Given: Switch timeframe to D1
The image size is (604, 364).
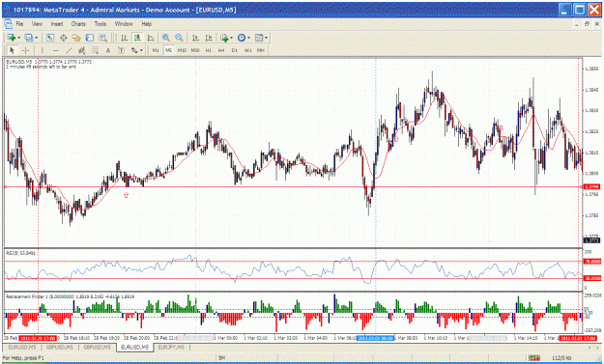Looking at the screenshot, I should 235,50.
